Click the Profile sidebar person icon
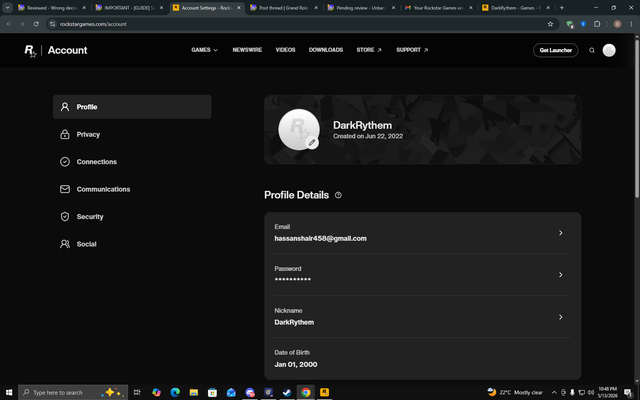Viewport: 640px width, 400px height. pos(65,107)
